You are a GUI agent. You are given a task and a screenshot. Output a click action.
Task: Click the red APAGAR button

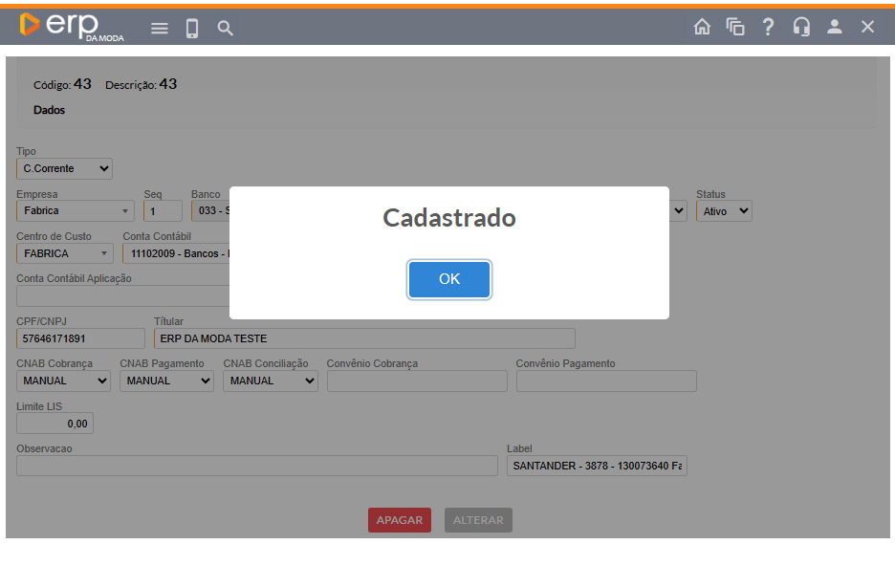400,520
